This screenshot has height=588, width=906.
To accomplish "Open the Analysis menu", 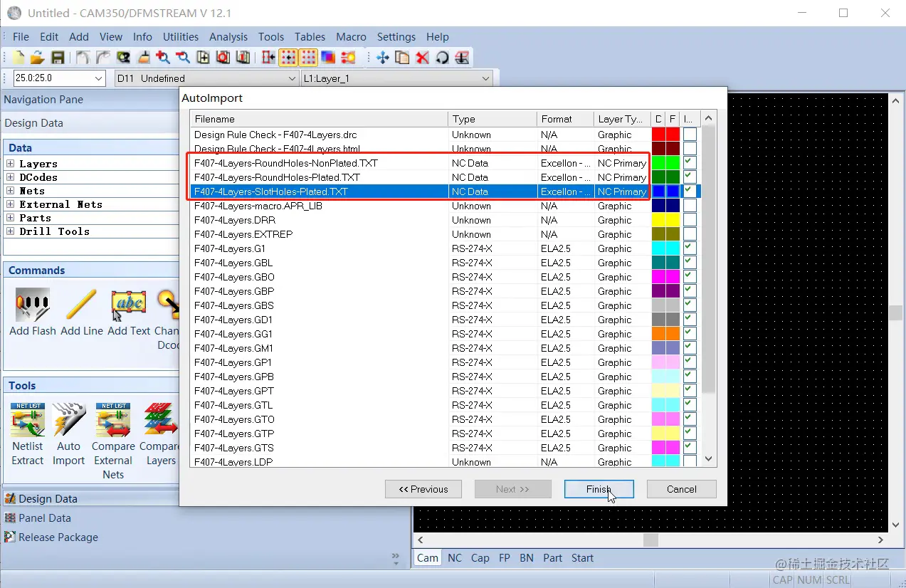I will click(228, 37).
